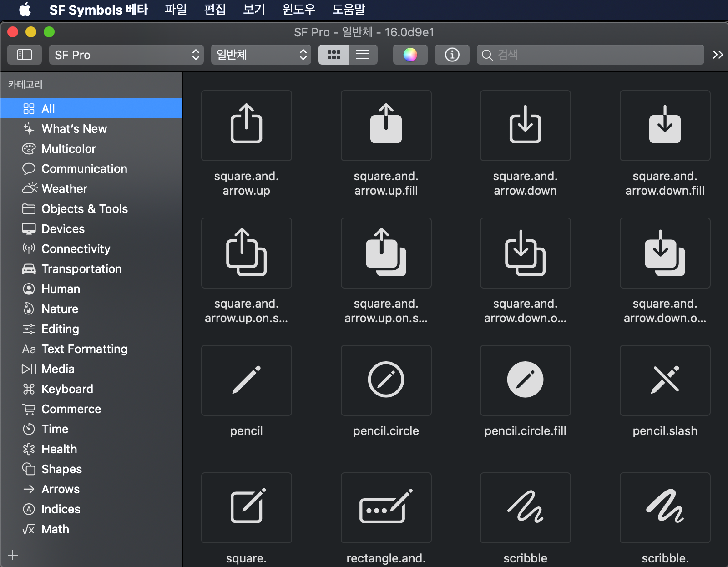This screenshot has height=567, width=728.
Task: Open the Objects & Tools category
Action: pos(91,208)
